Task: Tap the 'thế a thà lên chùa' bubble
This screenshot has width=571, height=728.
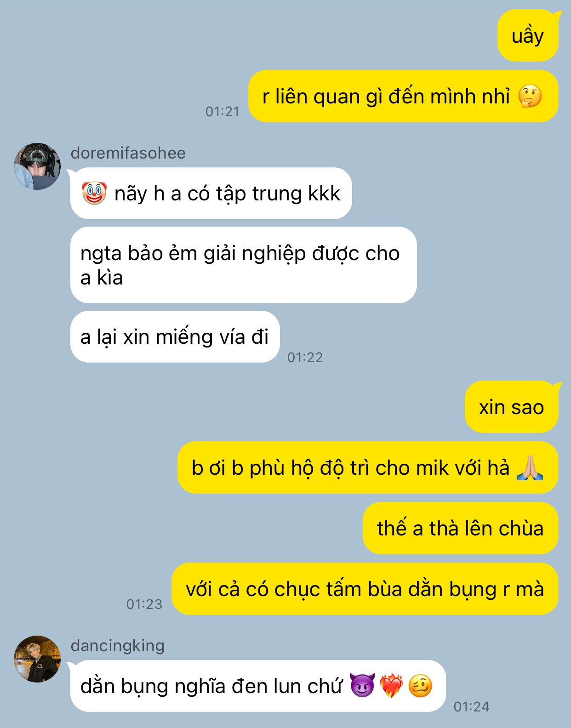Action: [461, 529]
